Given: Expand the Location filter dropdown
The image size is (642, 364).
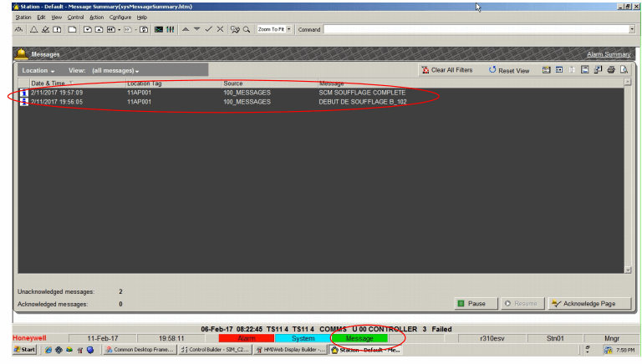Looking at the screenshot, I should pyautogui.click(x=38, y=71).
